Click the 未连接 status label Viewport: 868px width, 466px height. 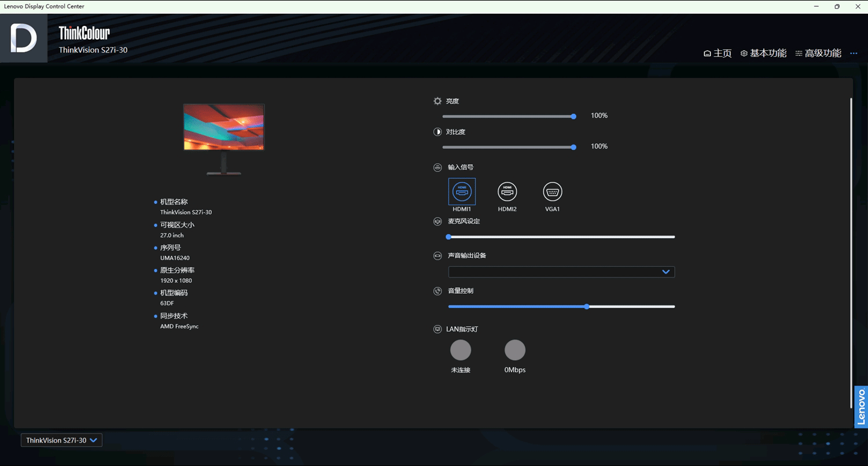461,370
